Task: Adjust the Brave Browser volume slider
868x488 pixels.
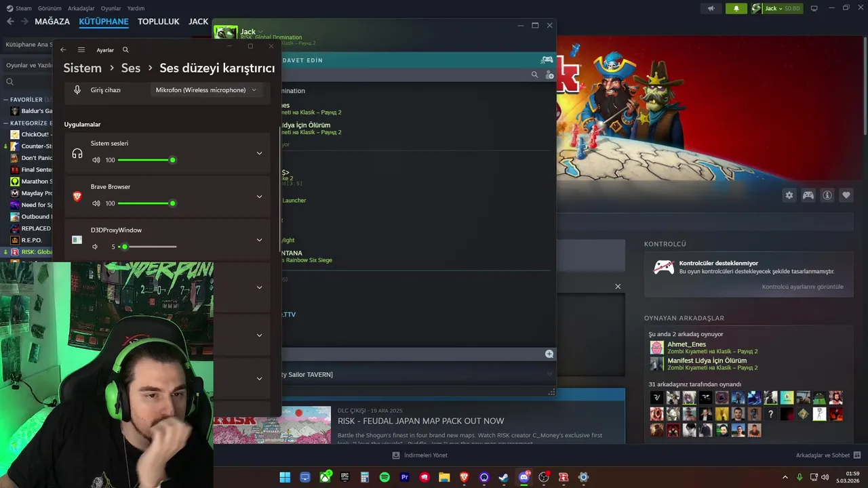Action: click(x=146, y=203)
